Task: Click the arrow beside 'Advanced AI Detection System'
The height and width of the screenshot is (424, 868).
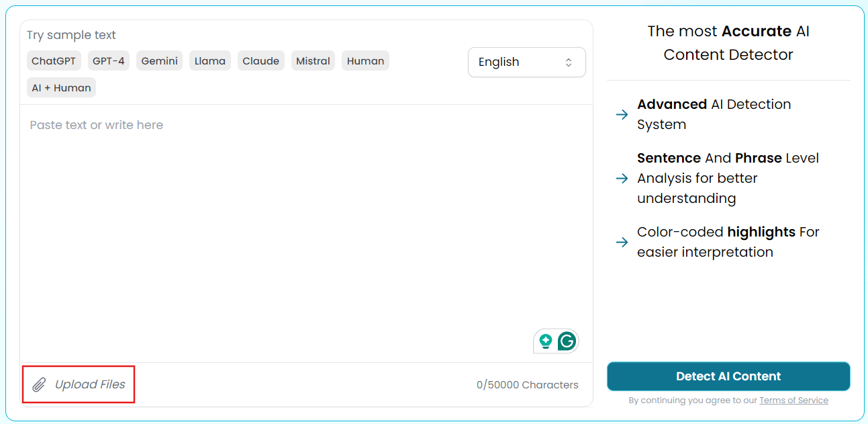Action: [x=622, y=114]
